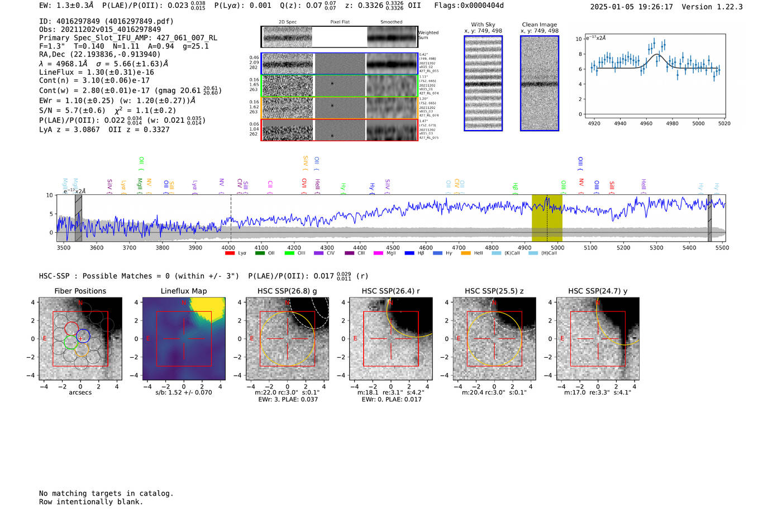This screenshot has width=782, height=532.
Task: Click the (K)CaII legend swatch
Action: coord(496,253)
